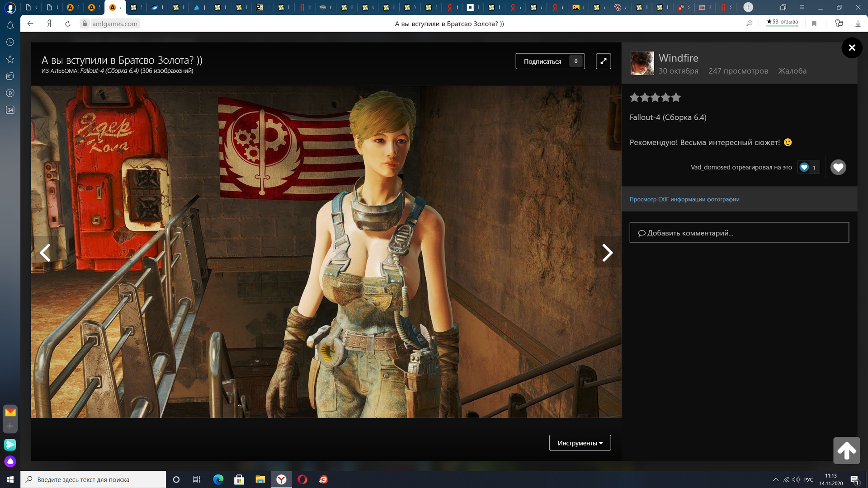Open new browser tab with plus
This screenshot has height=488, width=868.
[748, 7]
